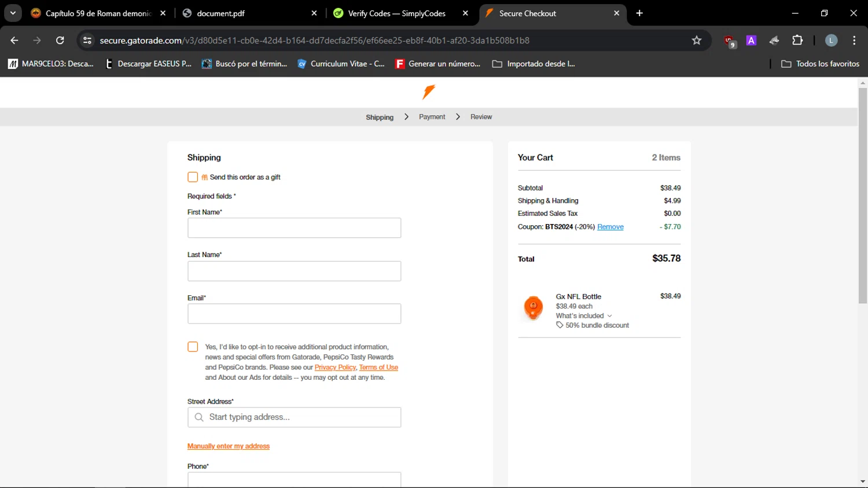868x488 pixels.
Task: Go to the Shipping checkout step
Action: pos(380,117)
